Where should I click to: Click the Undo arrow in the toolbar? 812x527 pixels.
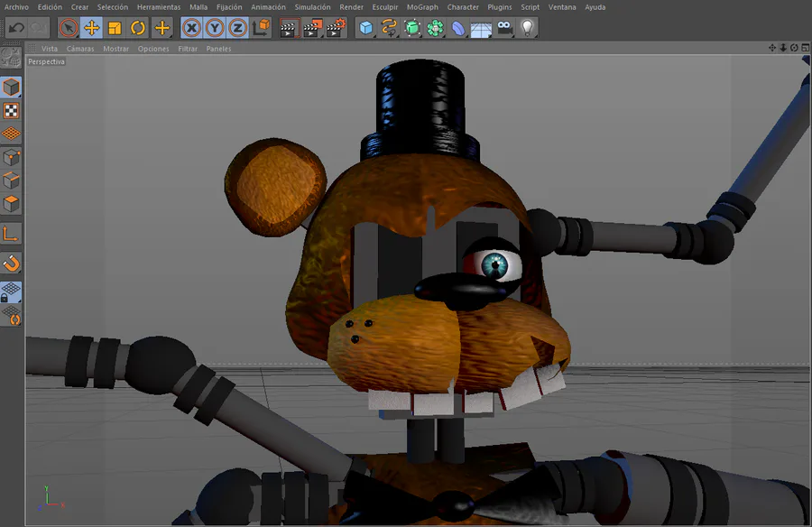[16, 27]
